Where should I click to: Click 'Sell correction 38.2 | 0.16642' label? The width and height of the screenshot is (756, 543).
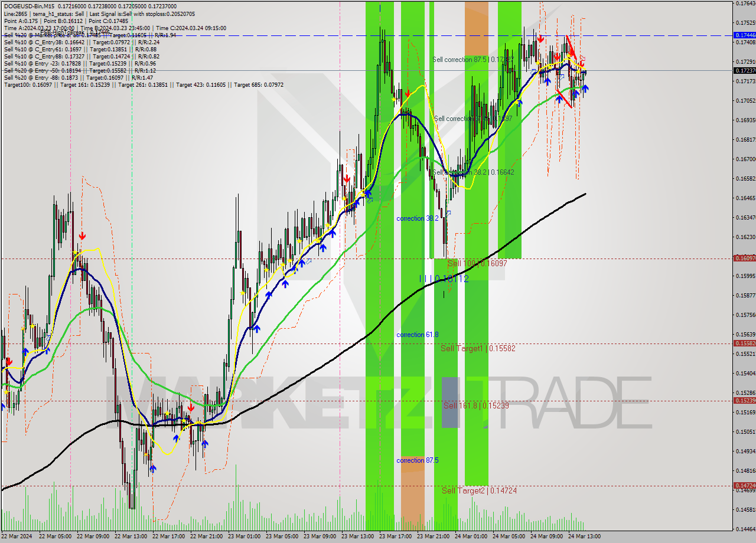(x=473, y=172)
